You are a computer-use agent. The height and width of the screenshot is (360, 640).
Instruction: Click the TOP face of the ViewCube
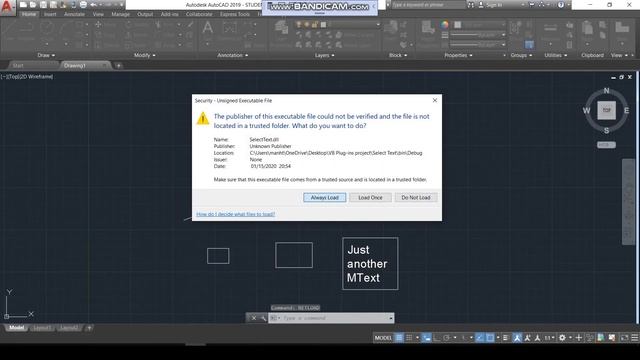607,110
